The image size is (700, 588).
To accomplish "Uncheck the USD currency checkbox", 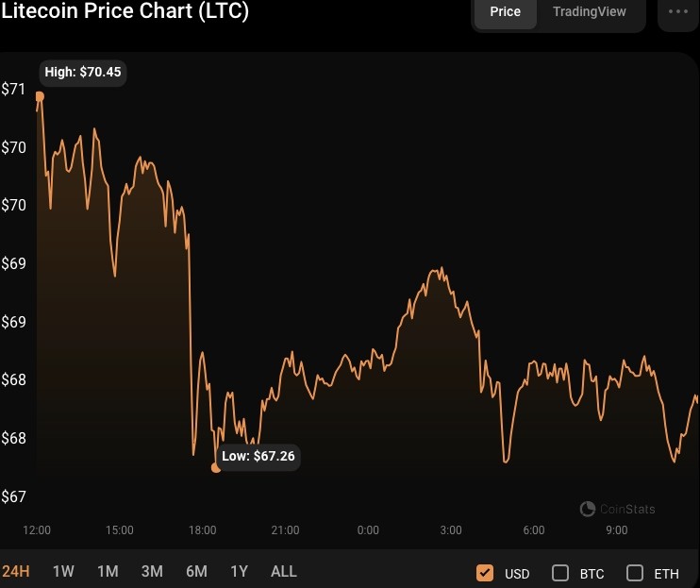I will 485,573.
